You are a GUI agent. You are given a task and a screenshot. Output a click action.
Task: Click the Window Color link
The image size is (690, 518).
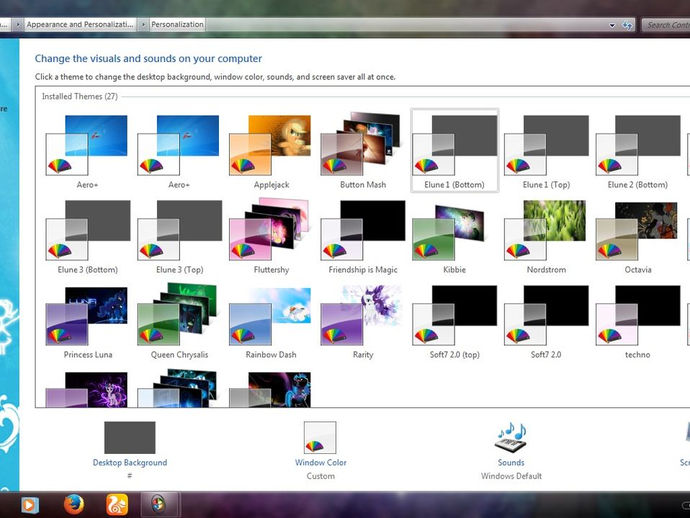320,463
